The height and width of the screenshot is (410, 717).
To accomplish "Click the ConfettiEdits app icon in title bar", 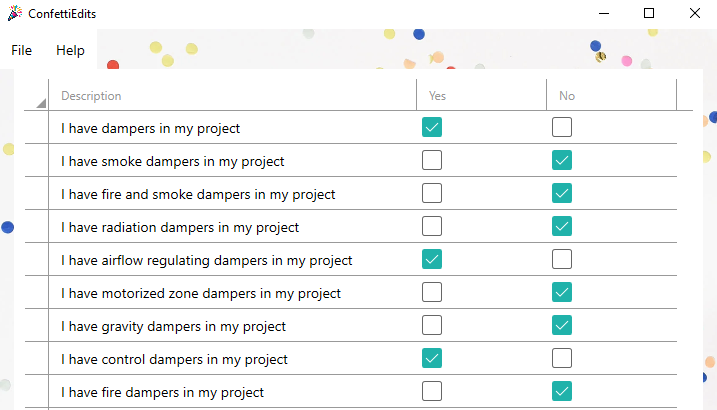I will click(14, 13).
